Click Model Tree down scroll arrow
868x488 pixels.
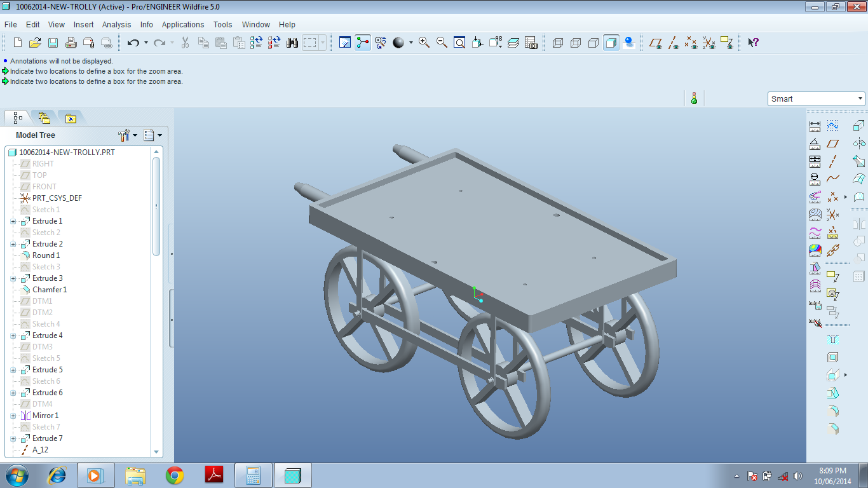click(x=156, y=452)
